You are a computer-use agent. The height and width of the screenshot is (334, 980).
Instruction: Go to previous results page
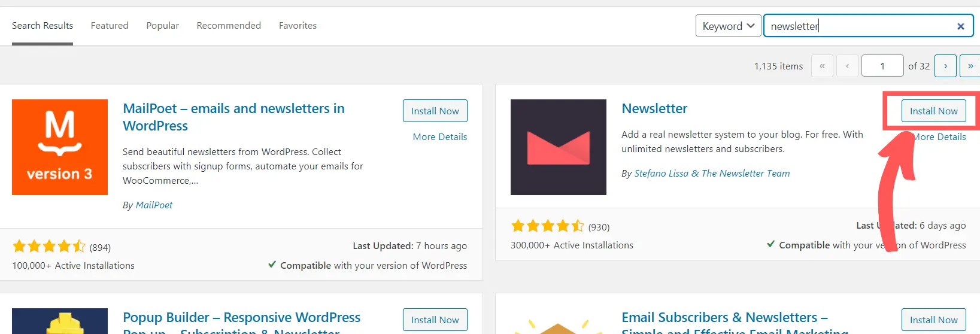(847, 66)
